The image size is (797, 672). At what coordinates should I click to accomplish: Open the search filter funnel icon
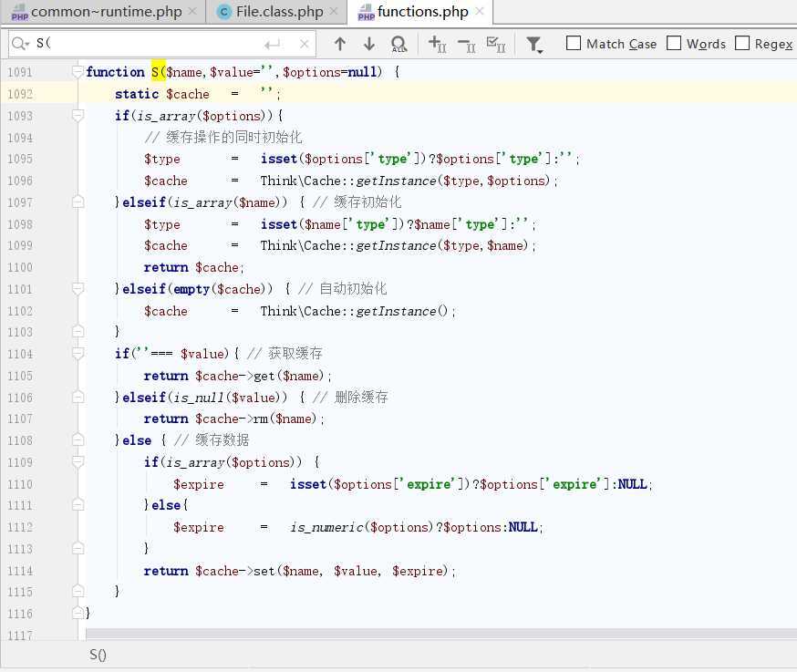point(534,44)
